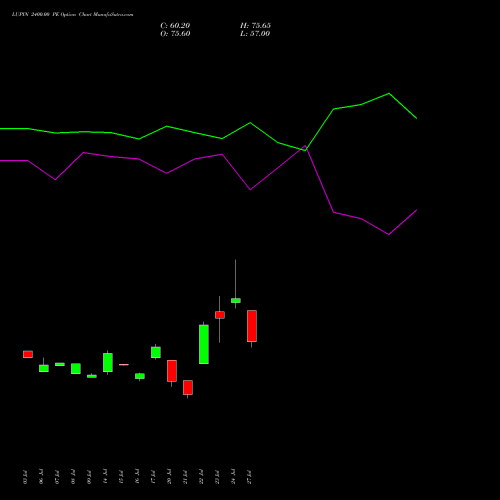500x500 pixels.
Task: Click the low value 'L: 57.00'
Action: click(x=255, y=34)
